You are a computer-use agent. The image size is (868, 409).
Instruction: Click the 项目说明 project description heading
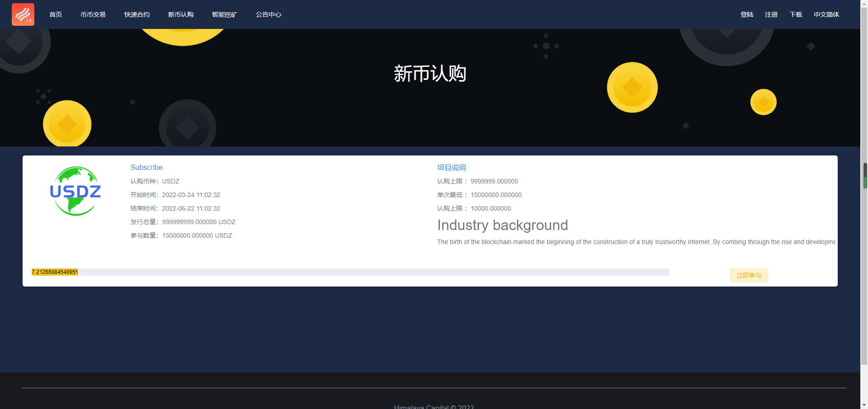[452, 167]
